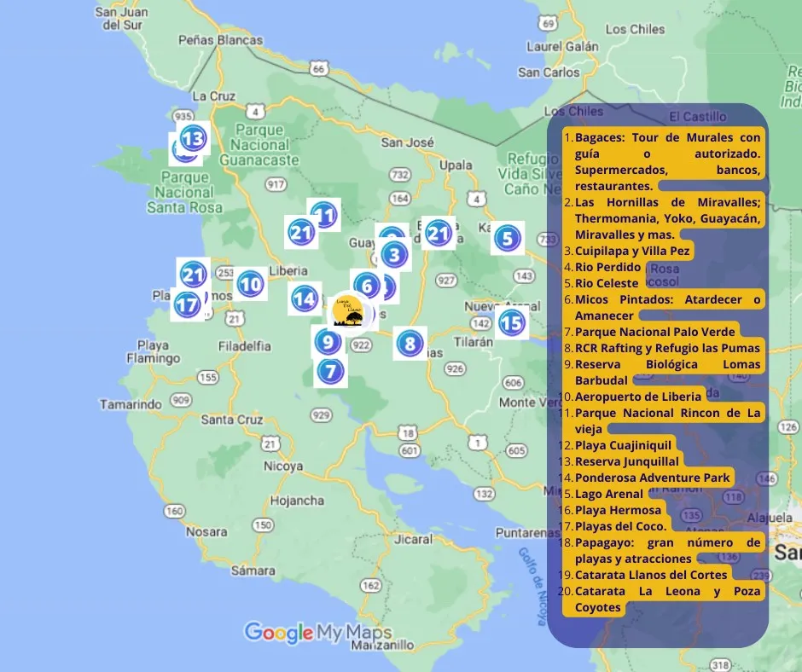Click the Parque Nacional Guanacaste label
This screenshot has width=802, height=672.
[x=259, y=145]
